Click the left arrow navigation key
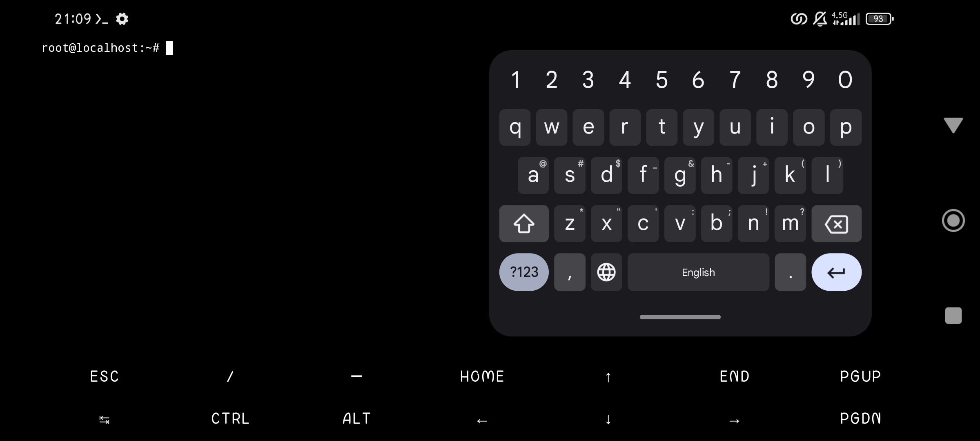The width and height of the screenshot is (980, 441). point(482,419)
